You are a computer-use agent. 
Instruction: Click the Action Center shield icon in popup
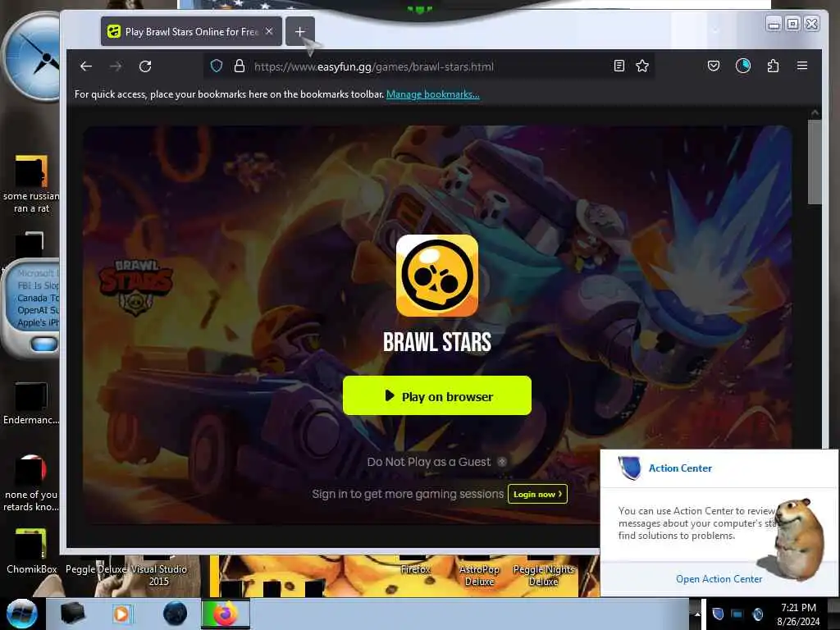(x=629, y=468)
